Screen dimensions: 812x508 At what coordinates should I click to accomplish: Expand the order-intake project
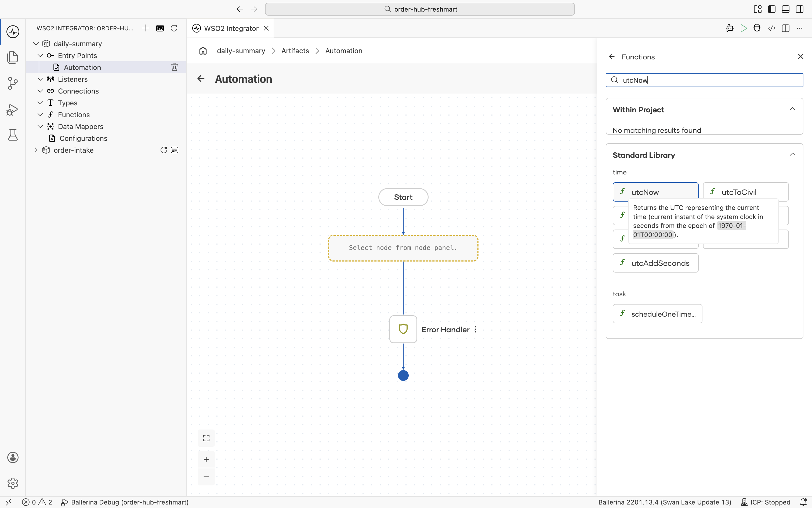point(36,150)
